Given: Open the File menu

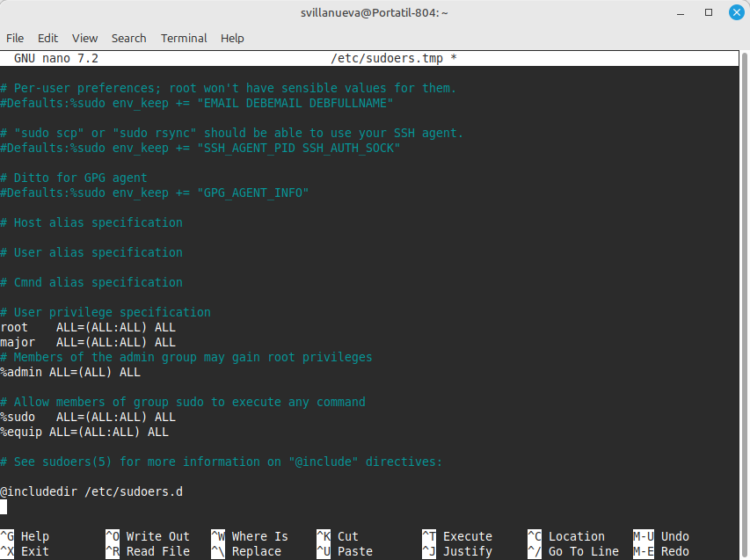Looking at the screenshot, I should pyautogui.click(x=15, y=38).
